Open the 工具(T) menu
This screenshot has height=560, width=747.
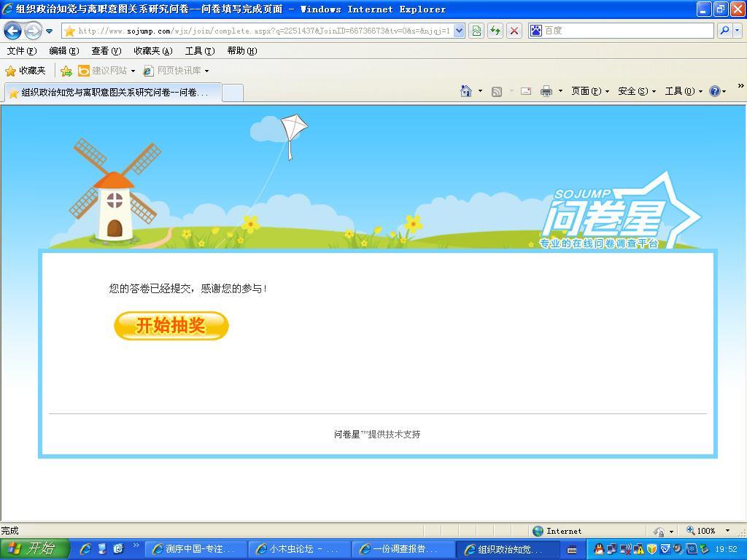pyautogui.click(x=200, y=51)
